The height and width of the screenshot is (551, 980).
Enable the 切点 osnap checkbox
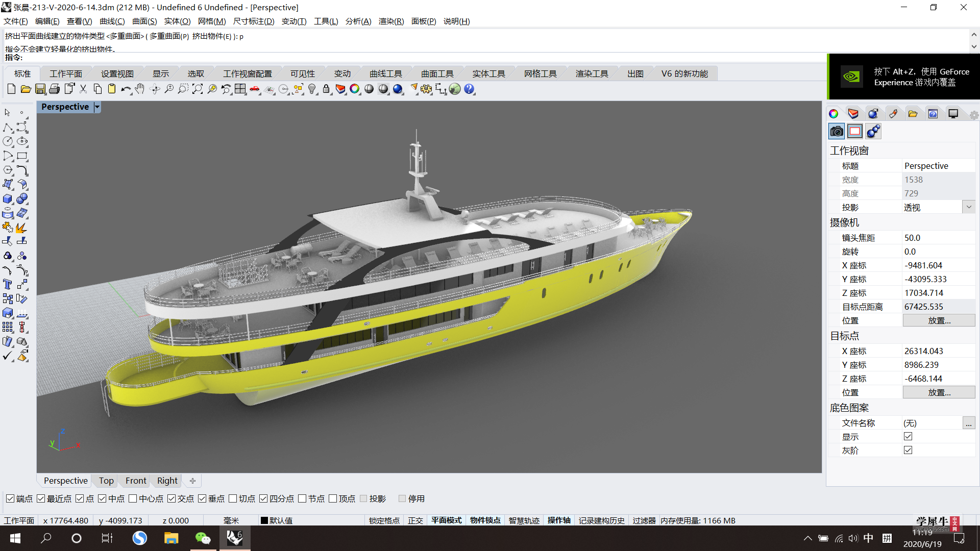[x=233, y=498]
